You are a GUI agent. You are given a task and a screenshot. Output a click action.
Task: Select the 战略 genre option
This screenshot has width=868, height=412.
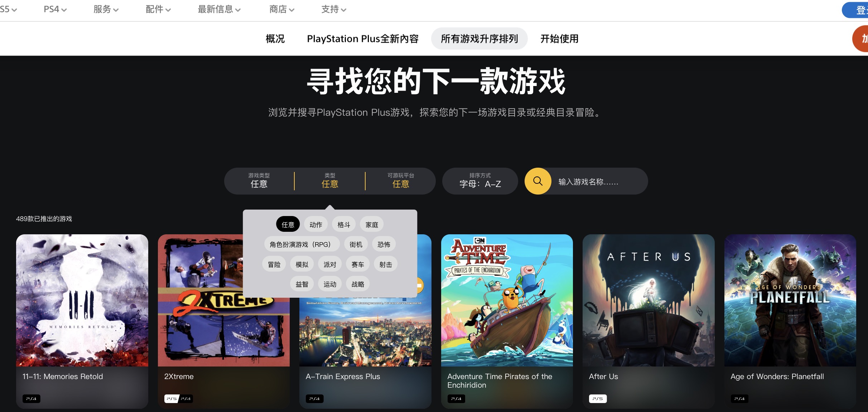358,284
